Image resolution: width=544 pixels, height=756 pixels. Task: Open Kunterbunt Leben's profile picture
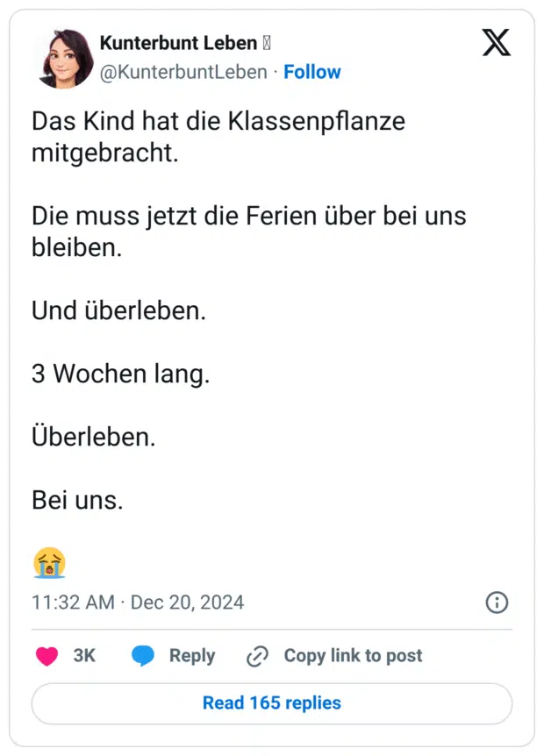[63, 58]
